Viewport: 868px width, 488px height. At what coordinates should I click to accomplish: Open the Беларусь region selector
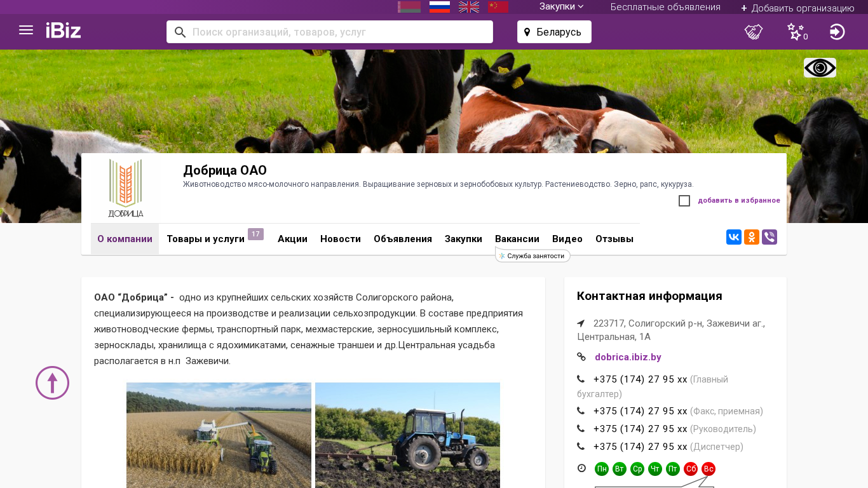pyautogui.click(x=554, y=32)
